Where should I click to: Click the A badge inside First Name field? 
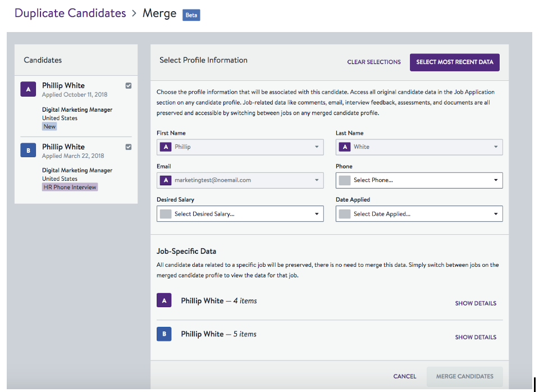click(166, 147)
